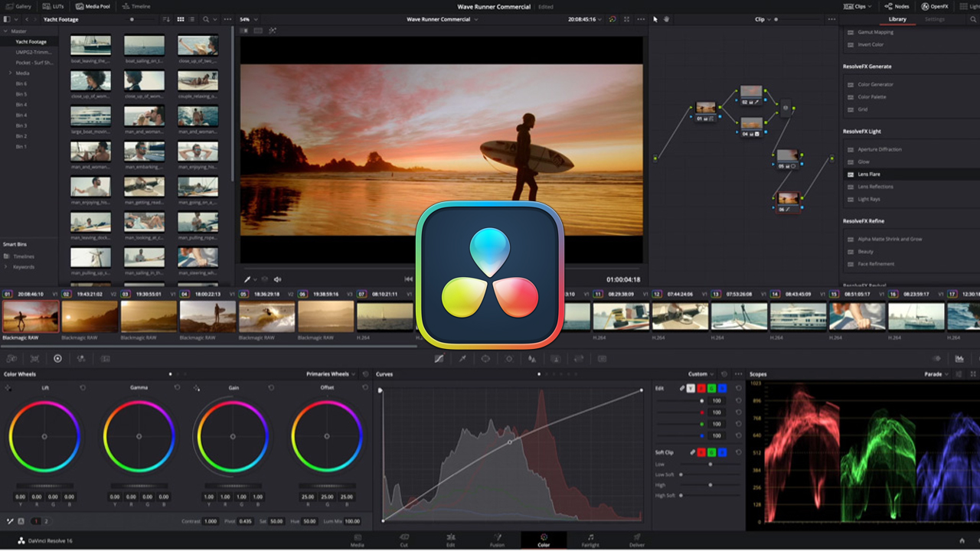Toggle the green Soft Clip channel button
The width and height of the screenshot is (980, 551).
711,452
